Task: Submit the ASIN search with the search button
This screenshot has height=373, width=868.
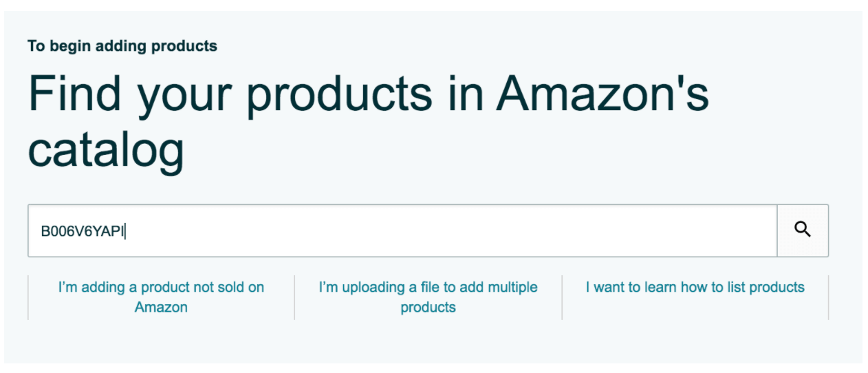Action: tap(803, 231)
